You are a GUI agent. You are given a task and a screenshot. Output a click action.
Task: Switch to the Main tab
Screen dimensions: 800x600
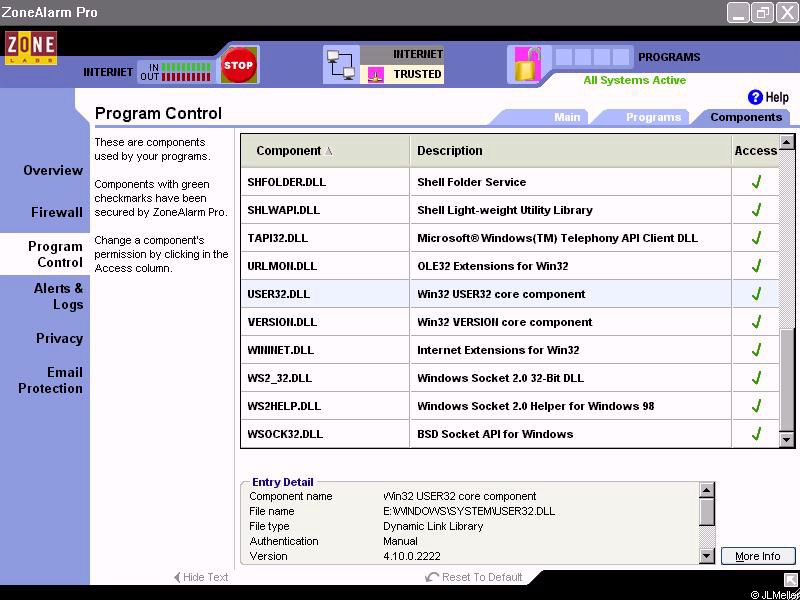(x=567, y=117)
